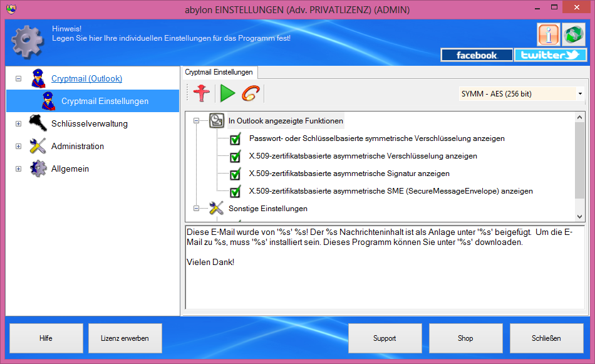Select Schlüsselverwaltung in the sidebar
Viewport: 595px width, 364px height.
coord(90,124)
